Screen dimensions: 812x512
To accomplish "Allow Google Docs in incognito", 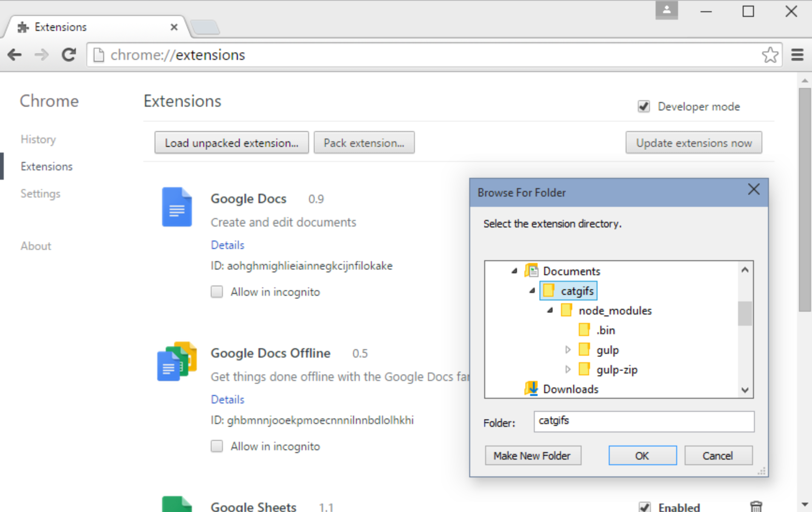I will [217, 292].
